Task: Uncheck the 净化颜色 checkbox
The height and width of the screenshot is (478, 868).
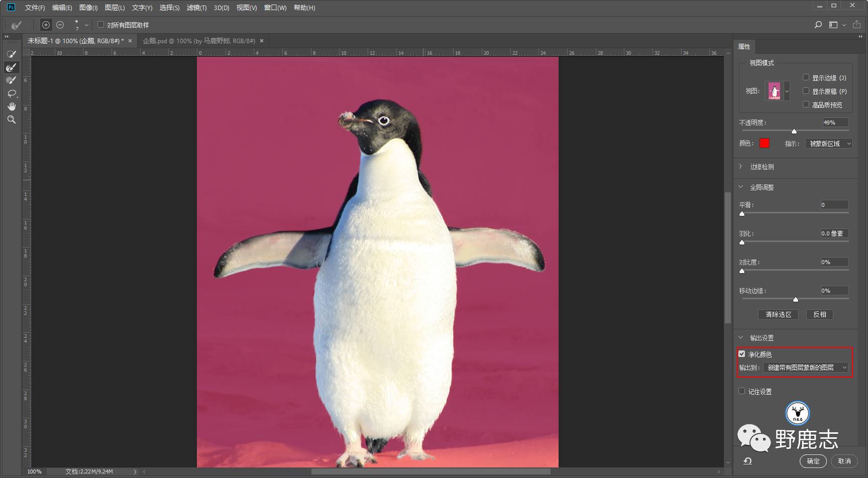Action: [x=742, y=354]
